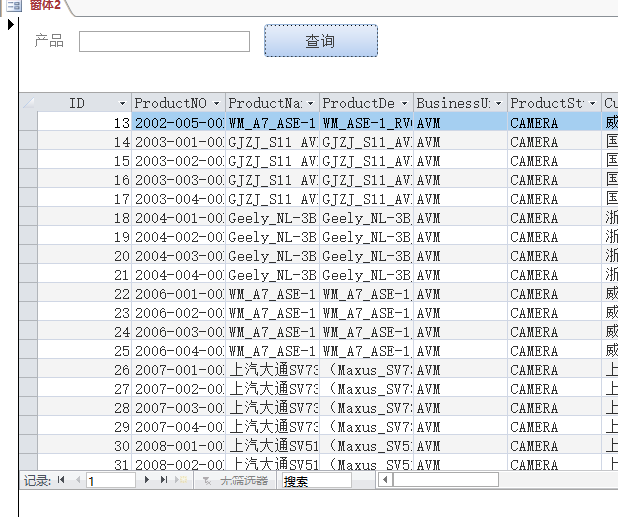Viewport: 618px width, 517px height.
Task: Click cell 2008-001-00 product number
Action: pos(179,446)
